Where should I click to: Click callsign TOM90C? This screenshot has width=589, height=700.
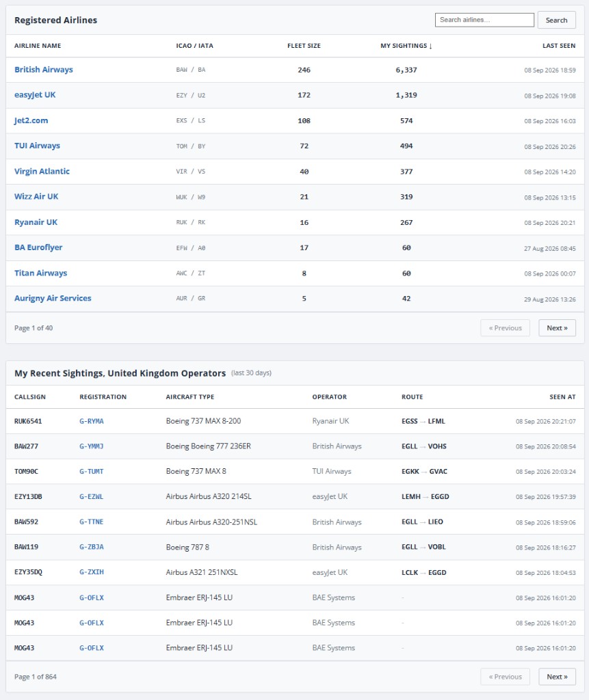click(27, 472)
